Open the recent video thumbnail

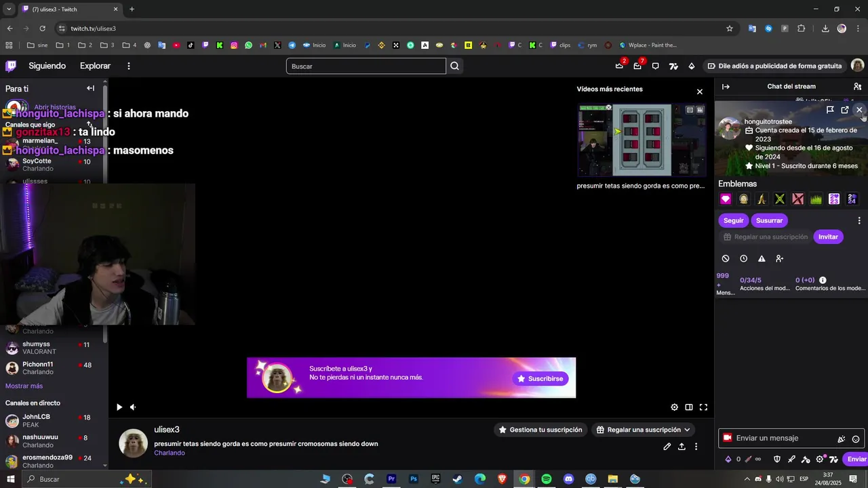coord(642,140)
